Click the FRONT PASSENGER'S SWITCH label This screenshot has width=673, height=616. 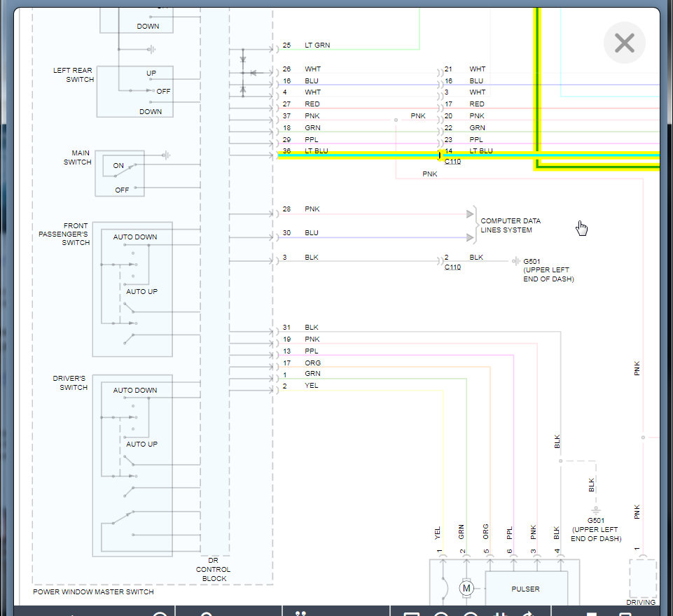pyautogui.click(x=64, y=234)
